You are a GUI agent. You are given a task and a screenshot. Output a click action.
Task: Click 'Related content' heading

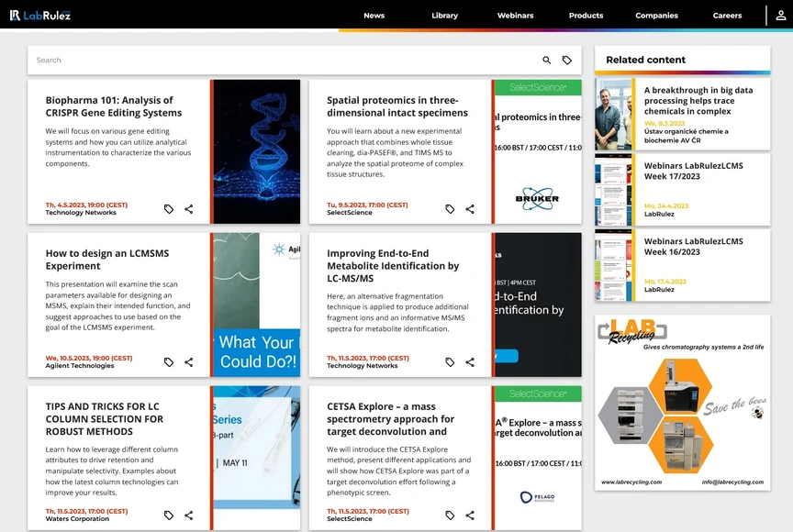(646, 60)
